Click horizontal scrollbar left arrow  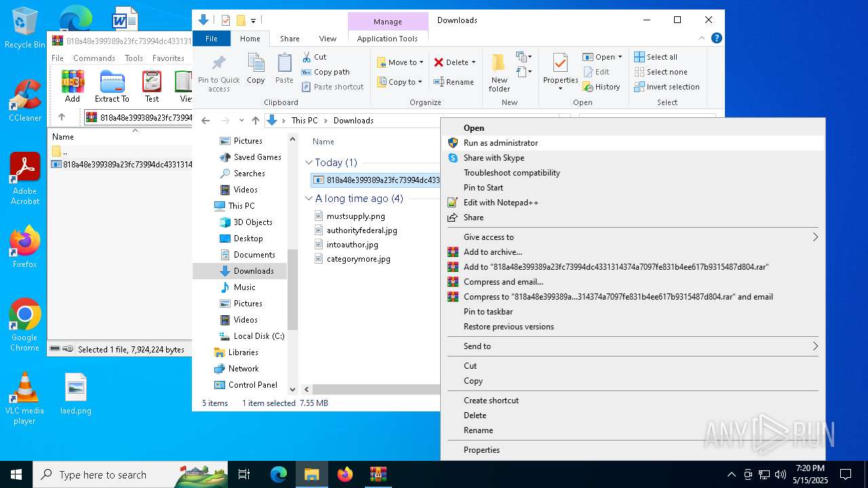pyautogui.click(x=307, y=389)
